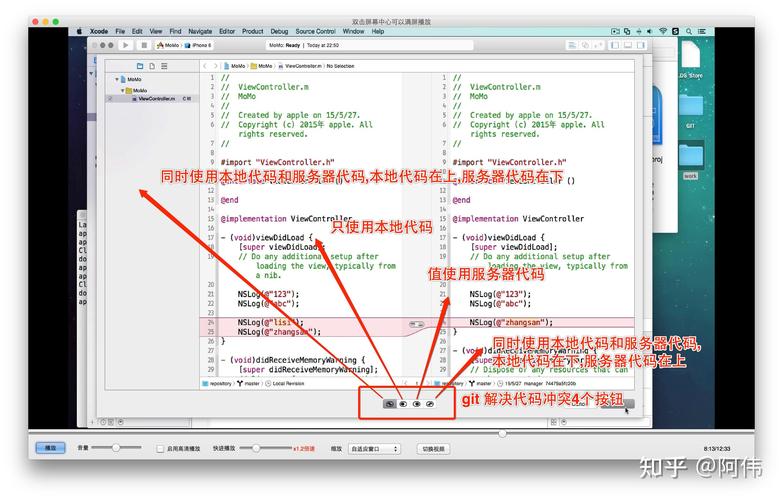Click the conflict direction switch between editors
783x500 pixels.
coord(416,325)
